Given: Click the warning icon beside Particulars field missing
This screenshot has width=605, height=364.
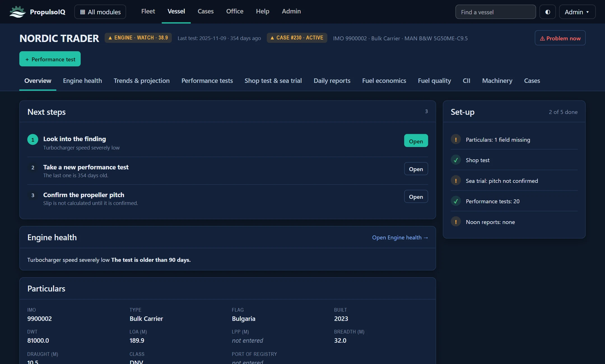Looking at the screenshot, I should pos(456,139).
